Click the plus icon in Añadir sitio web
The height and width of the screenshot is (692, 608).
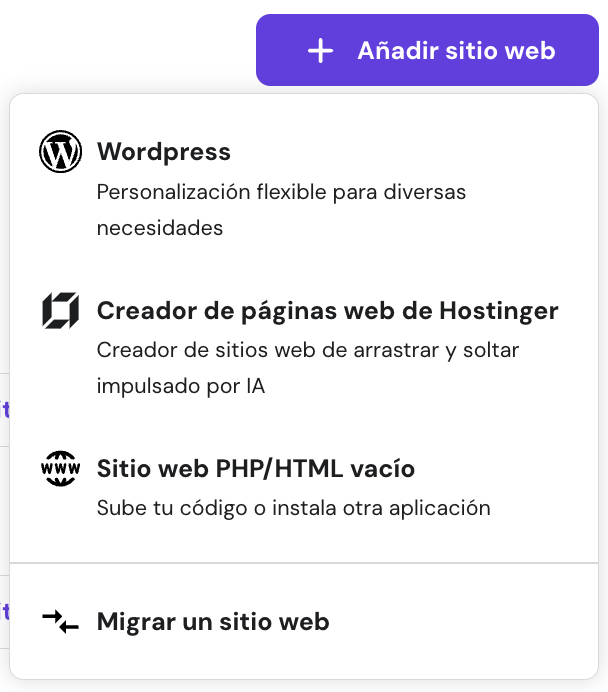320,51
